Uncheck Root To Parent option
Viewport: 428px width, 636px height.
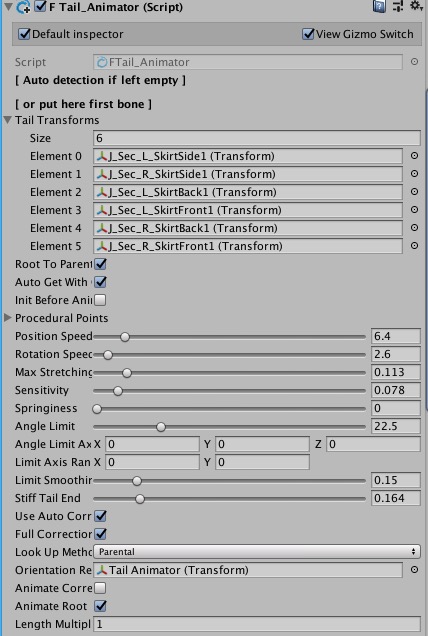[100, 264]
